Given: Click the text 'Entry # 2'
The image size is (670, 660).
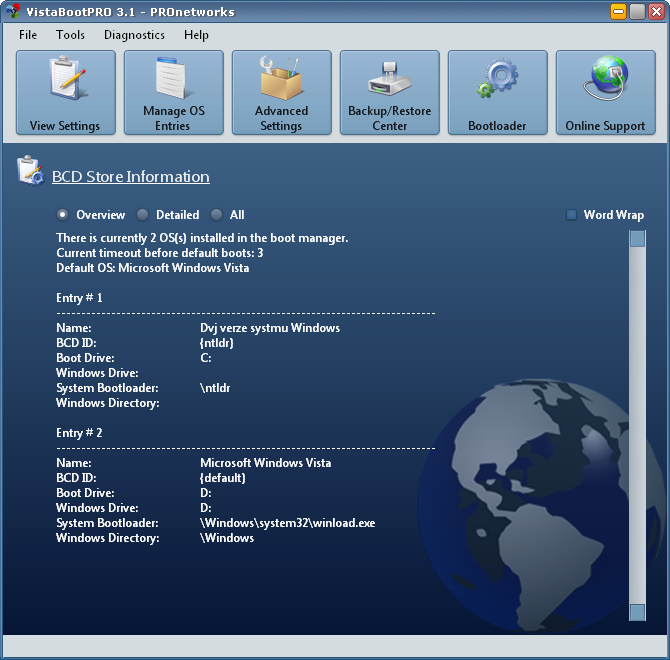Looking at the screenshot, I should pyautogui.click(x=79, y=433).
